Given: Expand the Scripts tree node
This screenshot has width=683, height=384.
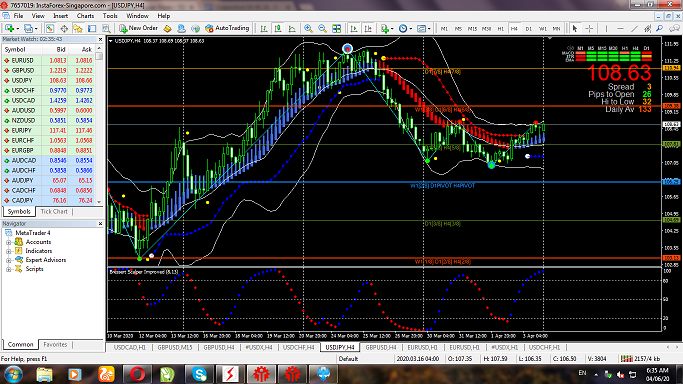Looking at the screenshot, I should point(8,269).
